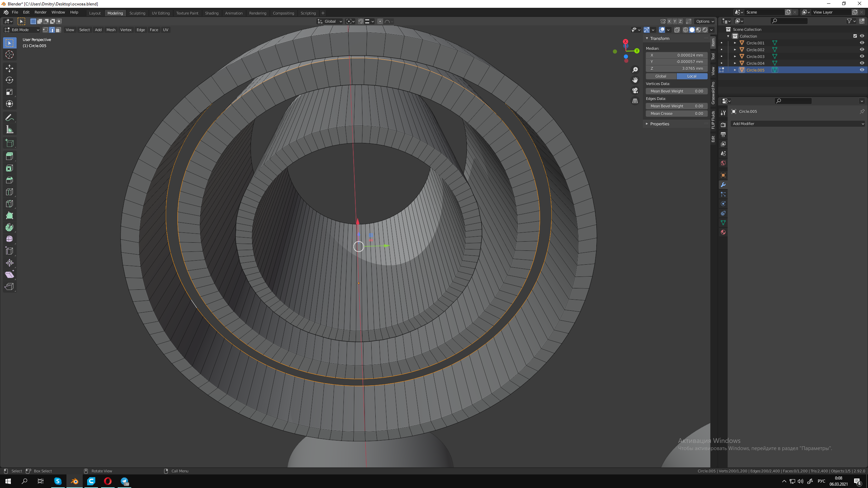Image resolution: width=868 pixels, height=488 pixels.
Task: Click the Mean Crease slider
Action: pyautogui.click(x=676, y=114)
